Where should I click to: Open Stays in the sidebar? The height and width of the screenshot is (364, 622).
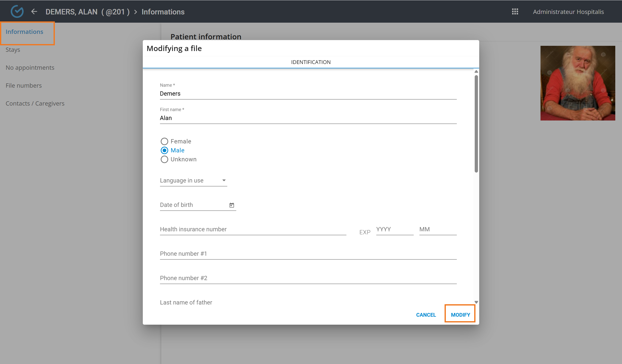[x=13, y=50]
